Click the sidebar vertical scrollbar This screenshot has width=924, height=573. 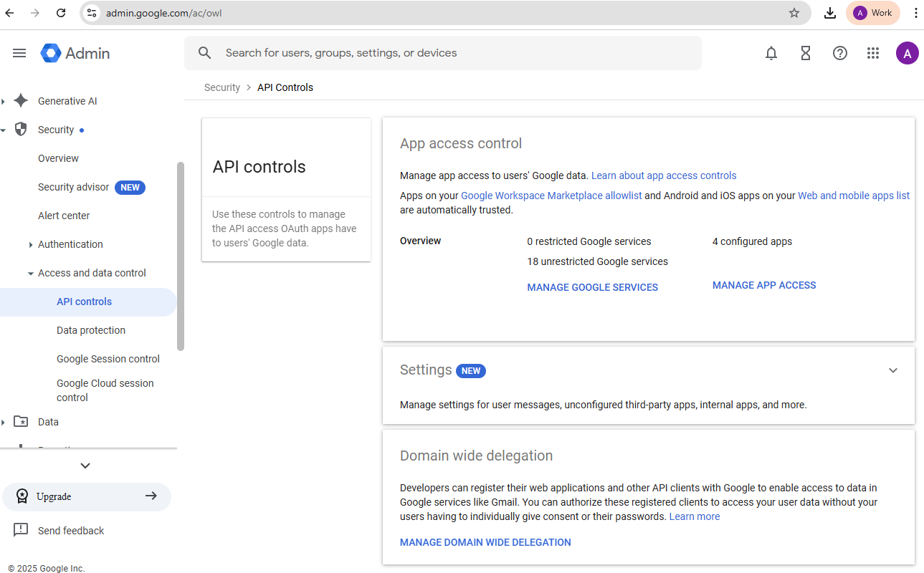click(181, 256)
